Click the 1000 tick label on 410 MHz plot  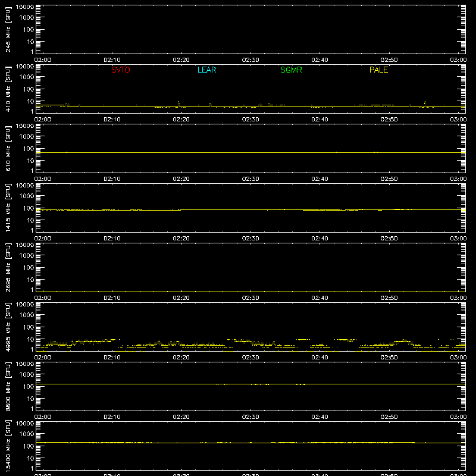27,77
